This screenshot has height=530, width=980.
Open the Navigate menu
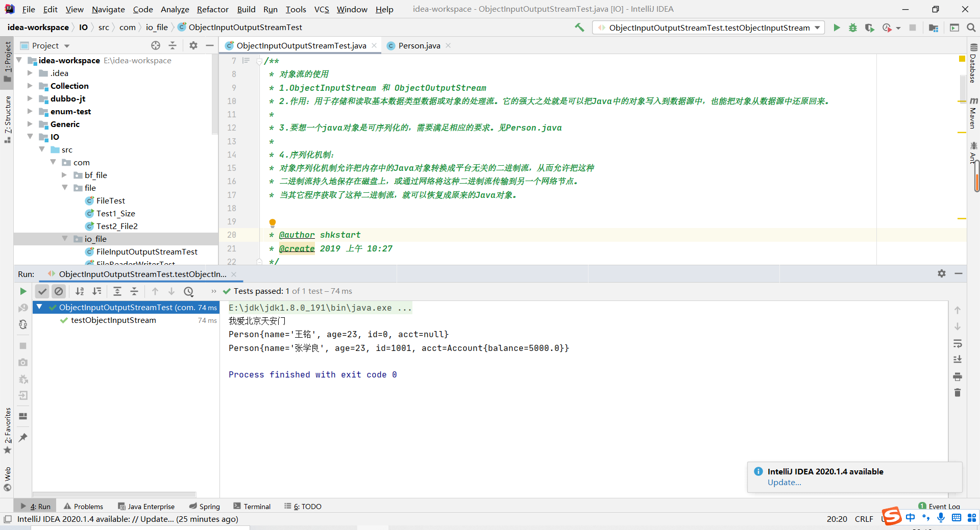pos(108,9)
